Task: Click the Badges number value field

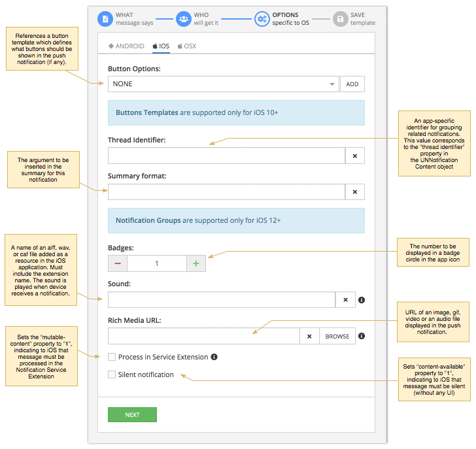Action: 157,263
